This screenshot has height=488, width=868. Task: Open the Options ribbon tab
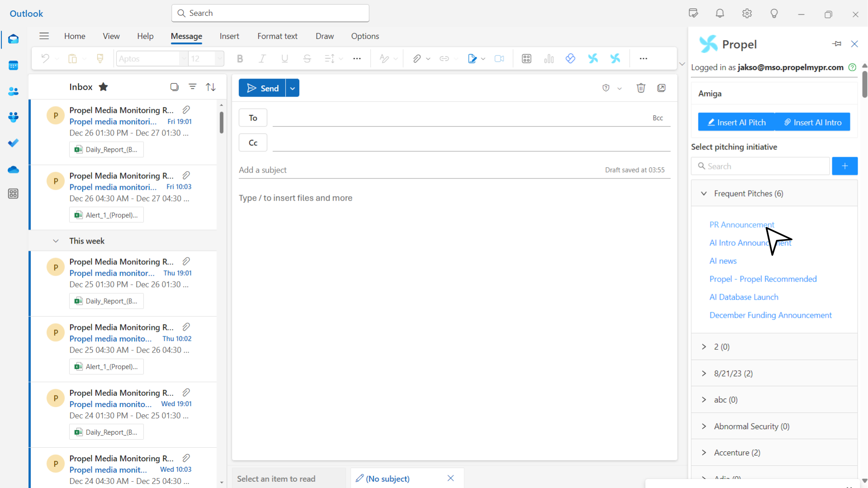365,36
